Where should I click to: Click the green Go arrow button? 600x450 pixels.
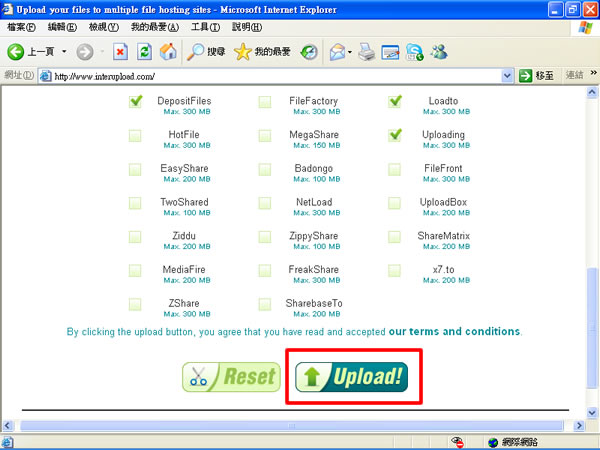pos(525,76)
